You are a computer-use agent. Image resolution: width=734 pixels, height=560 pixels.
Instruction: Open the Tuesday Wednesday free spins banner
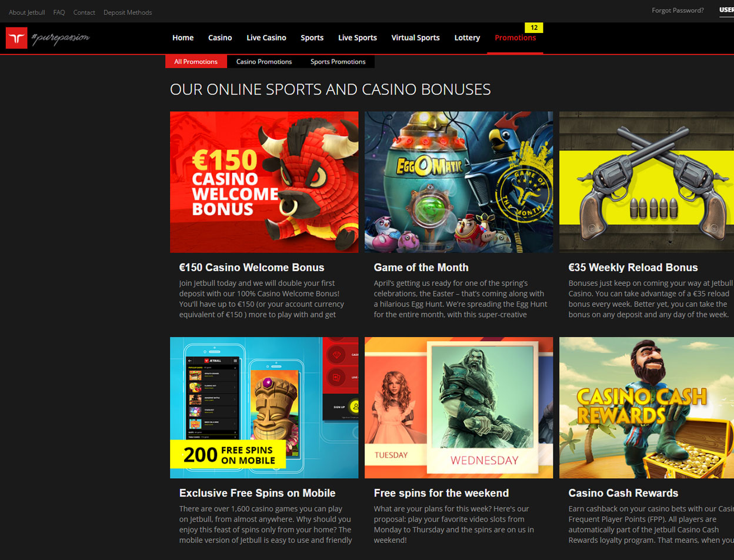(459, 408)
